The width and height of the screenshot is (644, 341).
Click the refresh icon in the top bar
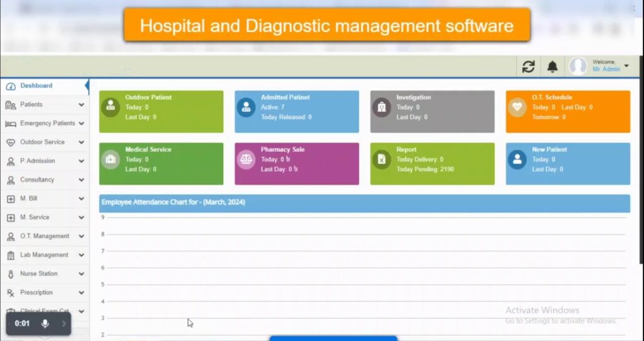[x=529, y=67]
